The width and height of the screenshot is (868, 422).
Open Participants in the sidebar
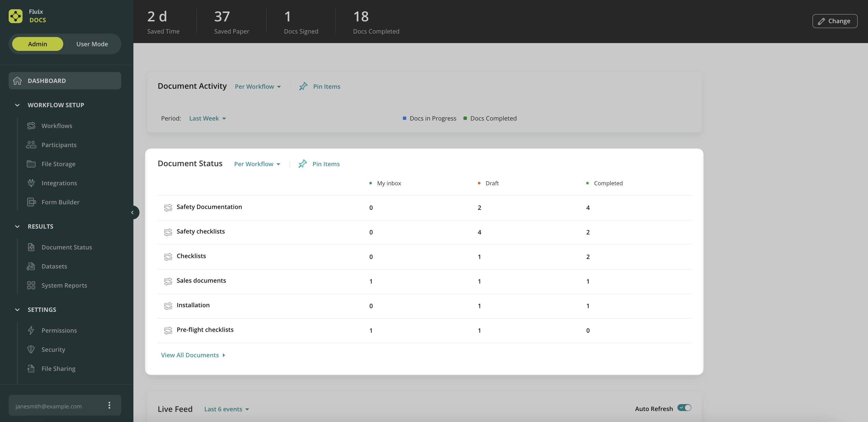(59, 145)
